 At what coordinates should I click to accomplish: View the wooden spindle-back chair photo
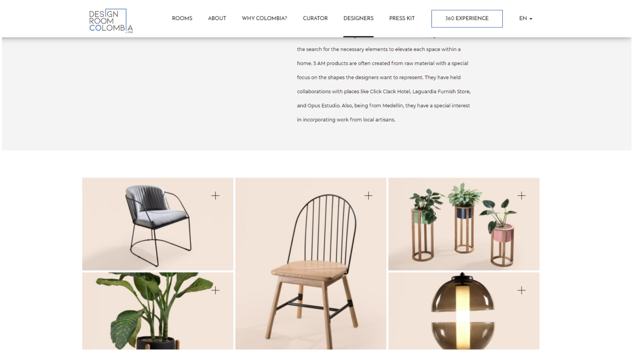tap(311, 264)
